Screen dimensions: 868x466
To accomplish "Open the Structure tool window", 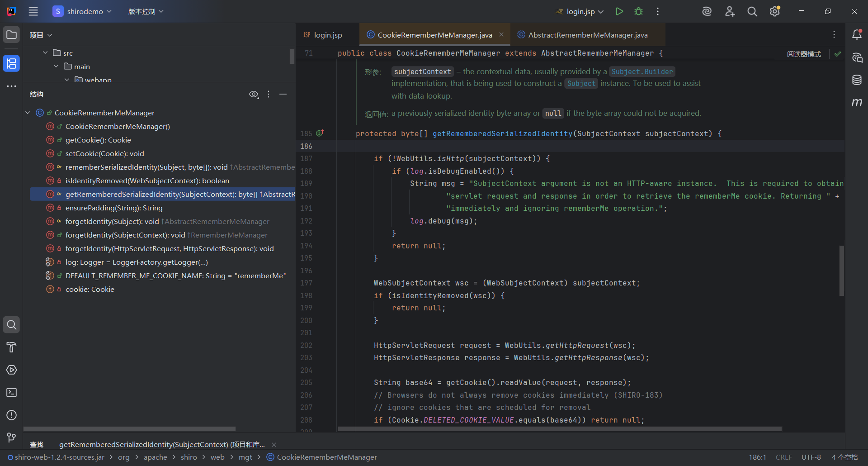I will point(11,63).
